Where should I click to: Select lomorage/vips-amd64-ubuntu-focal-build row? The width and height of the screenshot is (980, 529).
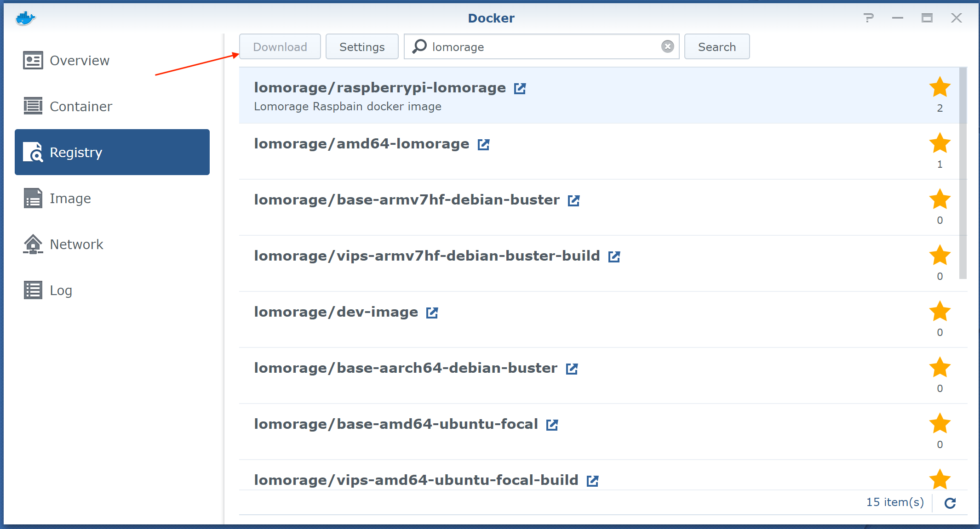click(603, 475)
